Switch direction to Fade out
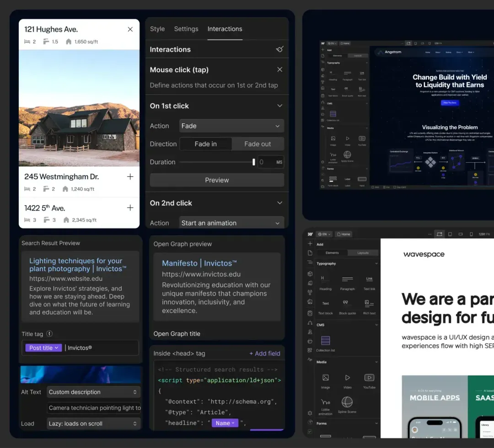494x448 pixels. (258, 144)
